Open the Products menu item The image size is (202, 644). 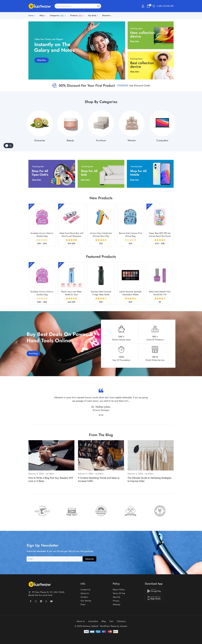tap(77, 16)
